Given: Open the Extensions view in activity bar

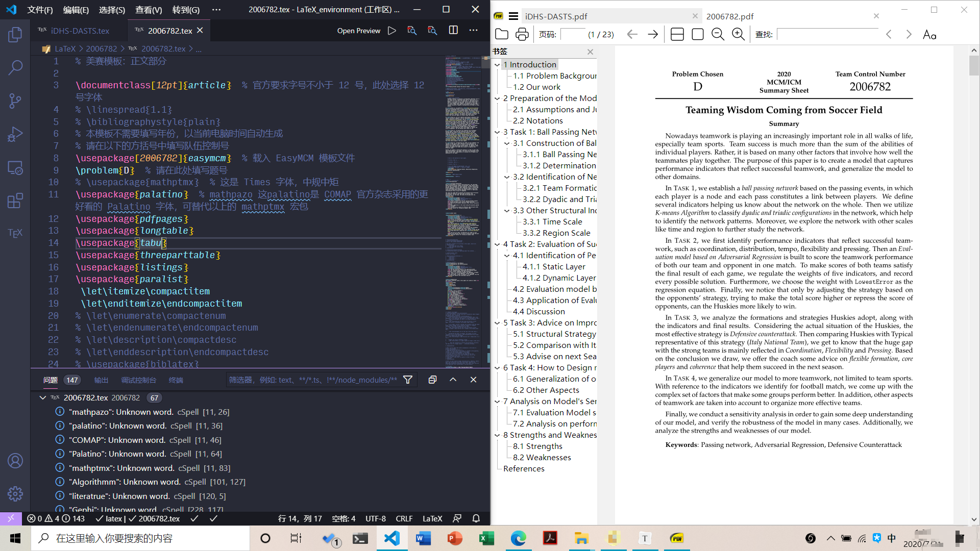Looking at the screenshot, I should [15, 201].
